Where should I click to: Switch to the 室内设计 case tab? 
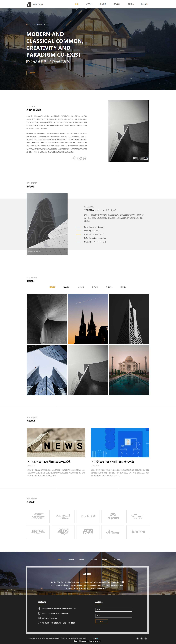[x=67, y=287]
